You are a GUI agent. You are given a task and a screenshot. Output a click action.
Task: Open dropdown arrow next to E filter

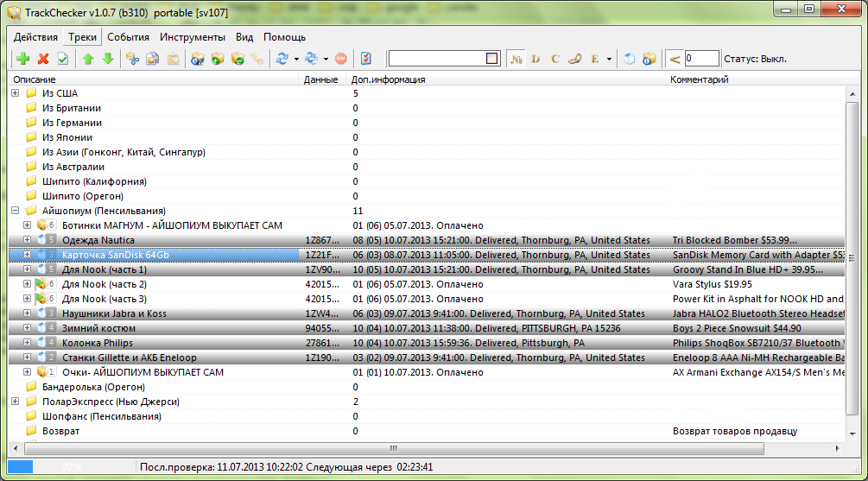tap(609, 60)
